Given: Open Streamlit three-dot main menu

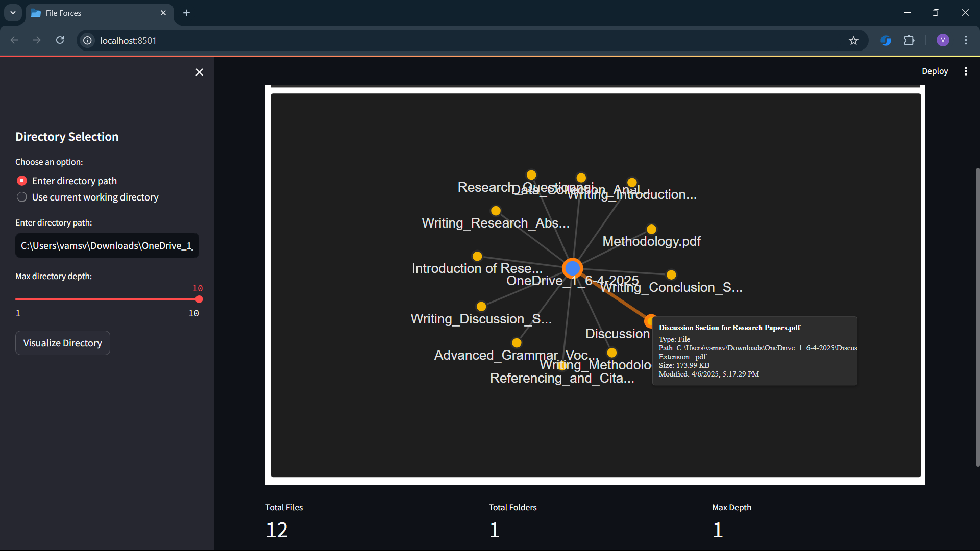Looking at the screenshot, I should coord(966,71).
